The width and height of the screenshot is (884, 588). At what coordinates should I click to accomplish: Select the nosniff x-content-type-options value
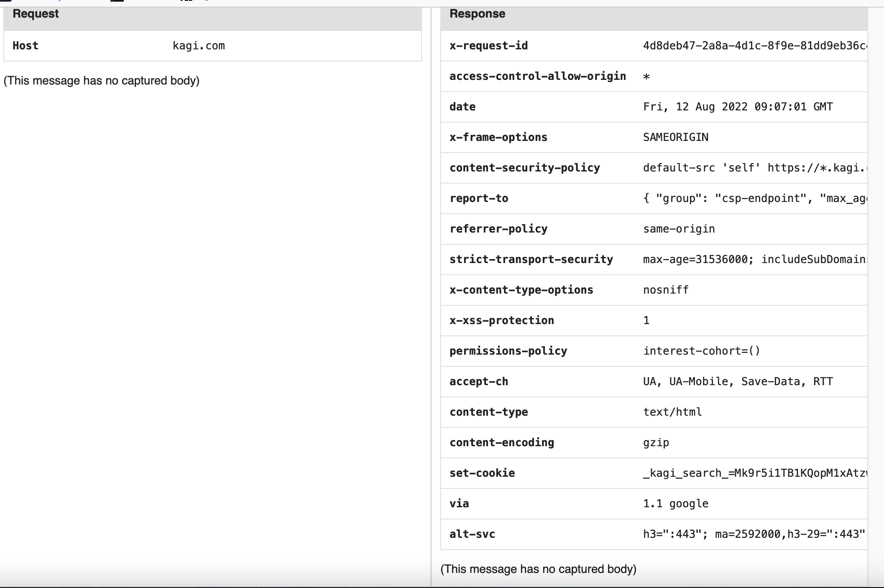665,289
